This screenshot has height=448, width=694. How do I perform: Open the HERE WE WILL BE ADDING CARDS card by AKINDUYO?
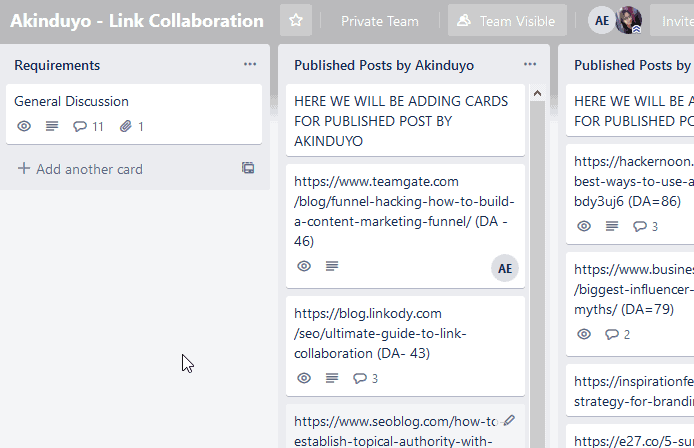[x=405, y=120]
